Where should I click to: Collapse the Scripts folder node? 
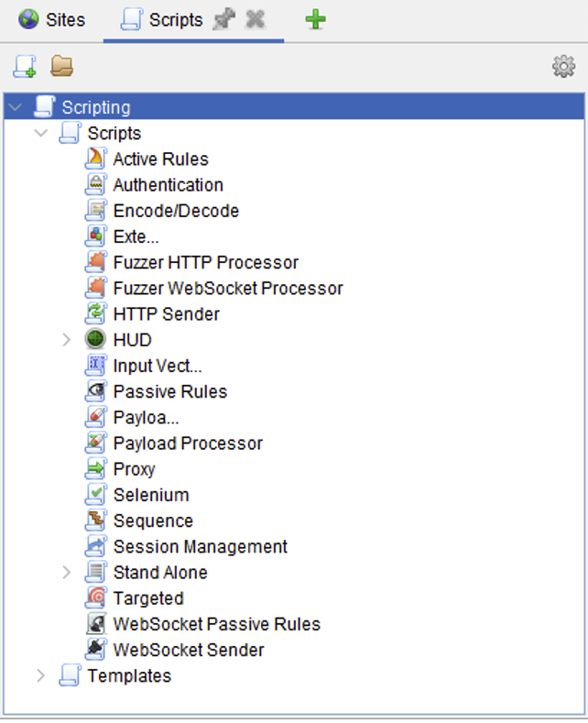[40, 134]
